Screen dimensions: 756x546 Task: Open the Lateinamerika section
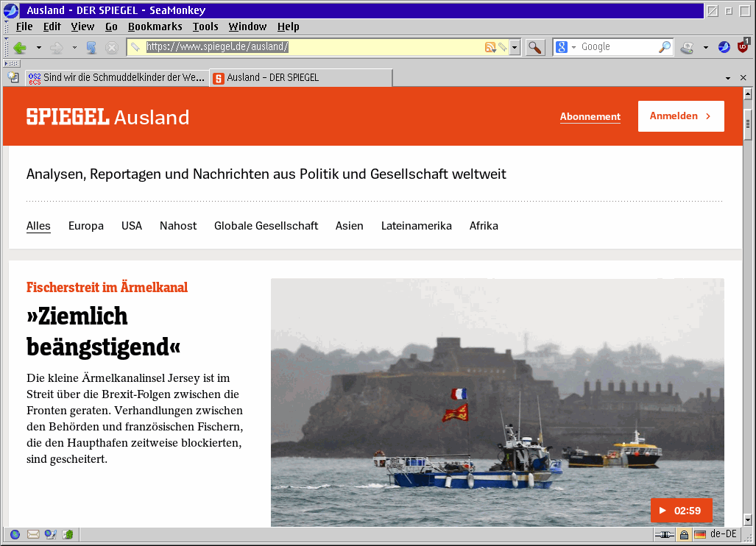(416, 226)
